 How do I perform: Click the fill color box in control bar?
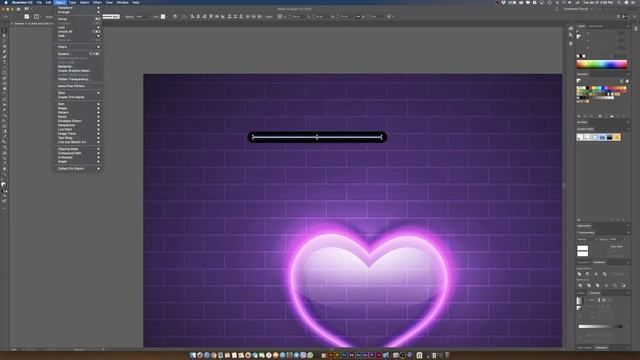coord(27,17)
